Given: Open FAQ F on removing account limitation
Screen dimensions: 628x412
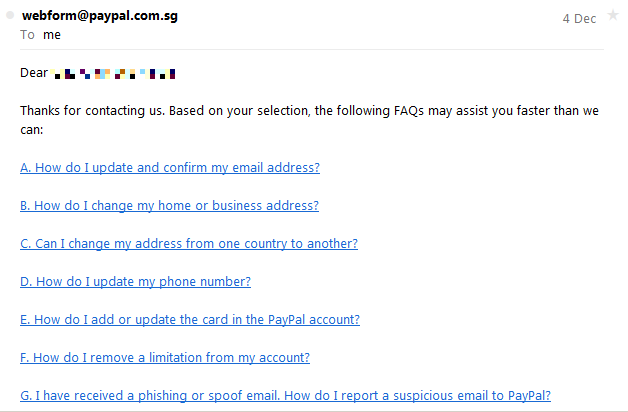Looking at the screenshot, I should pos(165,358).
